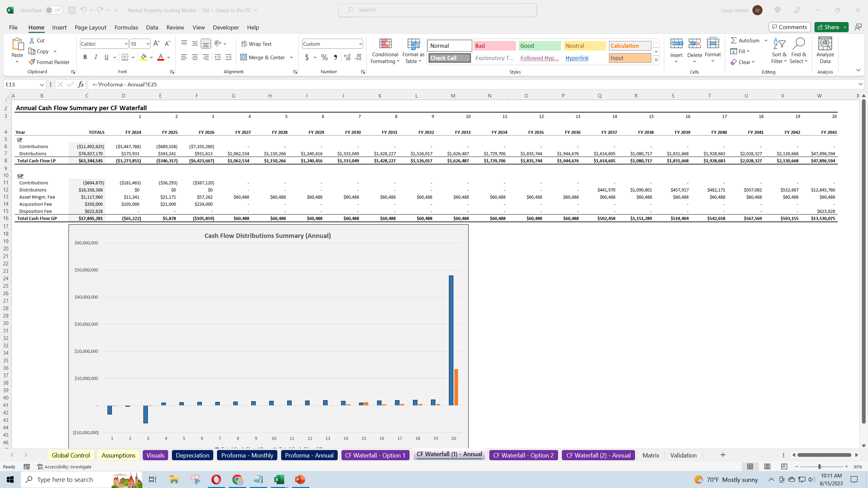This screenshot has height=488, width=868.
Task: Click the Percent Style icon
Action: [324, 57]
